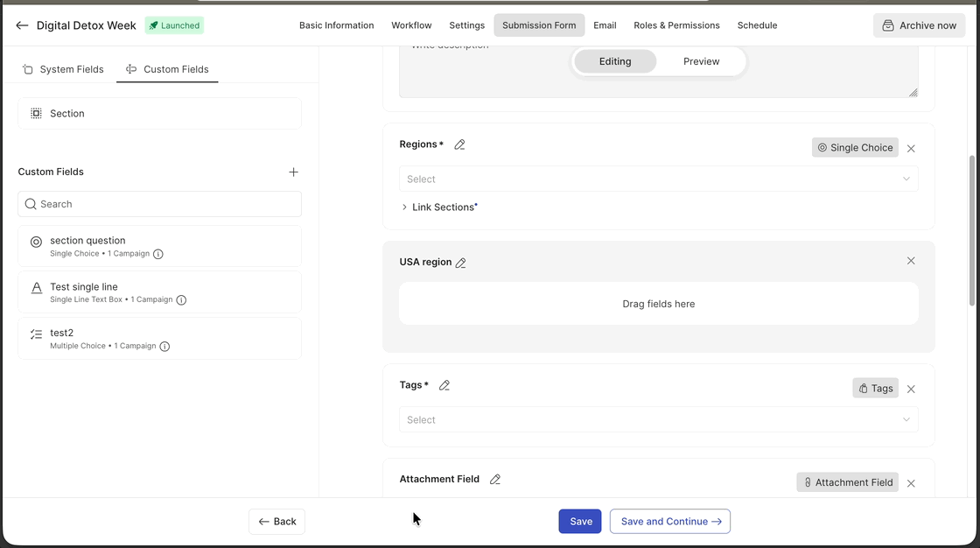This screenshot has width=980, height=548.
Task: Click the pencil edit icon next to Regions
Action: [x=459, y=144]
